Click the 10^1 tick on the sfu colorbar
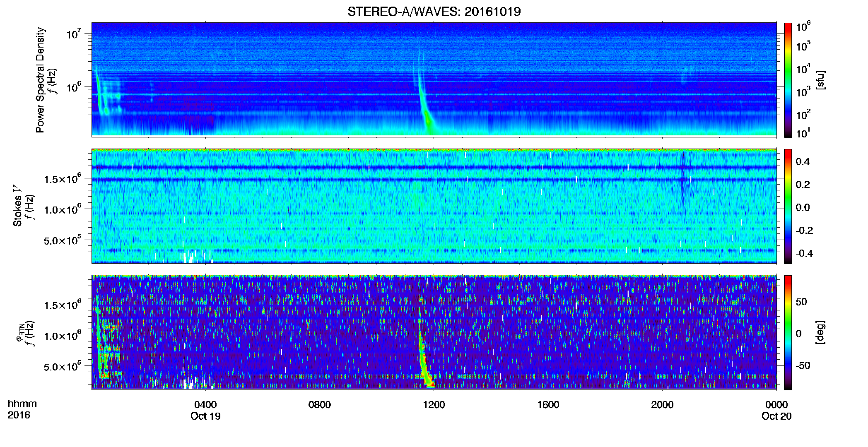The width and height of the screenshot is (868, 447). click(803, 133)
